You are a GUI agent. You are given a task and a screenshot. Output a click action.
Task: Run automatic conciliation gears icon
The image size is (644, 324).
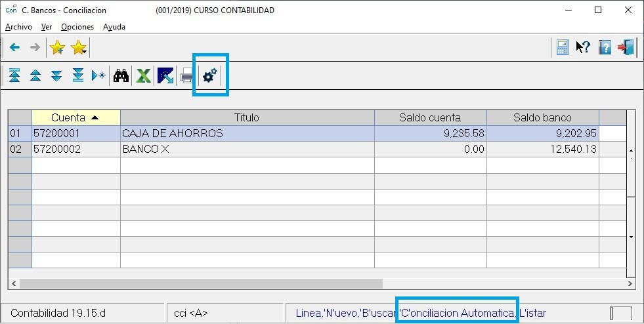click(x=210, y=75)
